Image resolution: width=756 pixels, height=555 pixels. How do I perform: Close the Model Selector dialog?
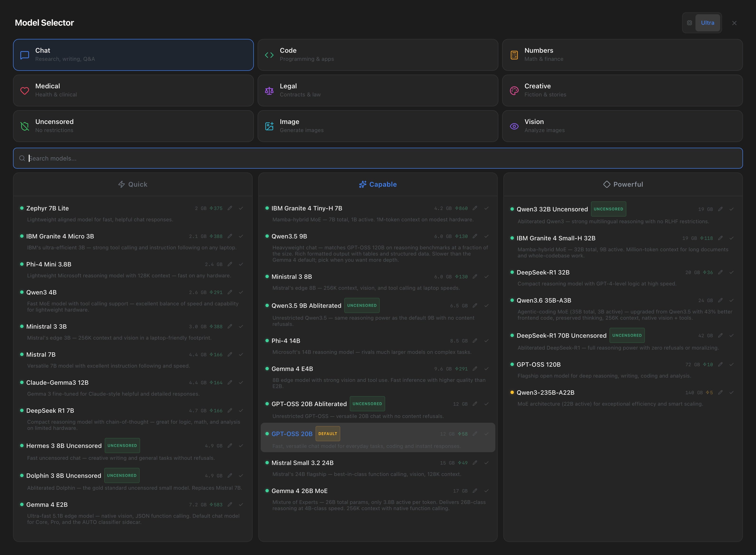tap(734, 23)
